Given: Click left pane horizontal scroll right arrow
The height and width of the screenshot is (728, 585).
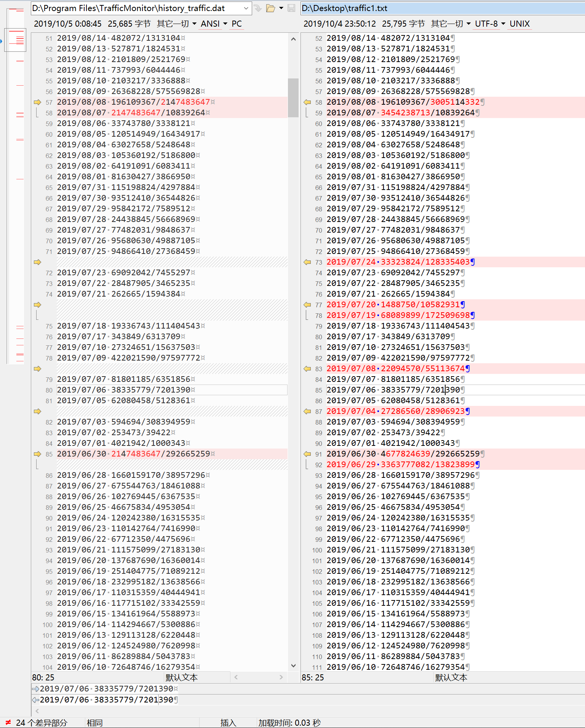Looking at the screenshot, I should point(281,677).
